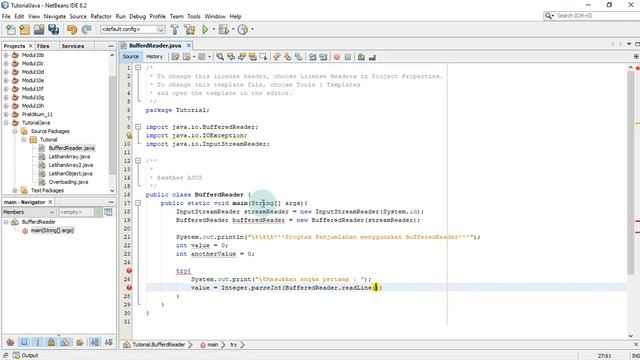Image resolution: width=640 pixels, height=360 pixels.
Task: Open the File menu
Action: tap(6, 16)
